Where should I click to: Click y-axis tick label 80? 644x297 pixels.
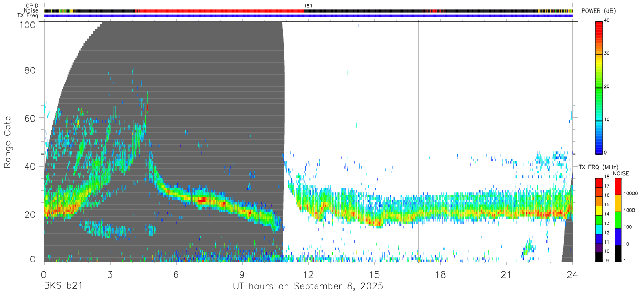[30, 70]
